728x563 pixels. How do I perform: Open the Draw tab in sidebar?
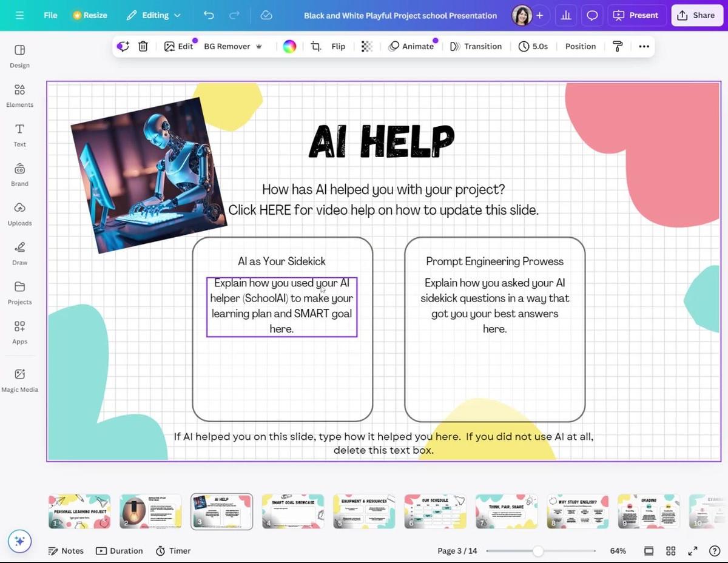[x=19, y=253]
